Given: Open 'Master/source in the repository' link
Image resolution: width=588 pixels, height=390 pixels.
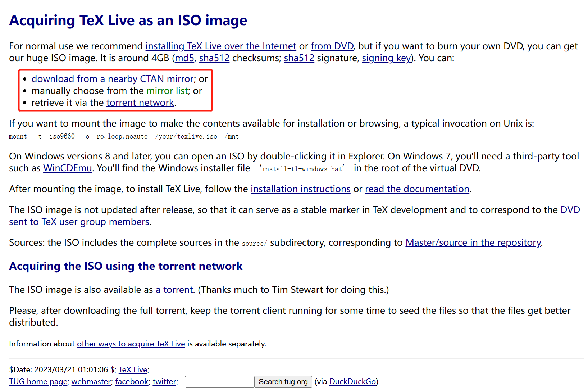Looking at the screenshot, I should coord(473,242).
